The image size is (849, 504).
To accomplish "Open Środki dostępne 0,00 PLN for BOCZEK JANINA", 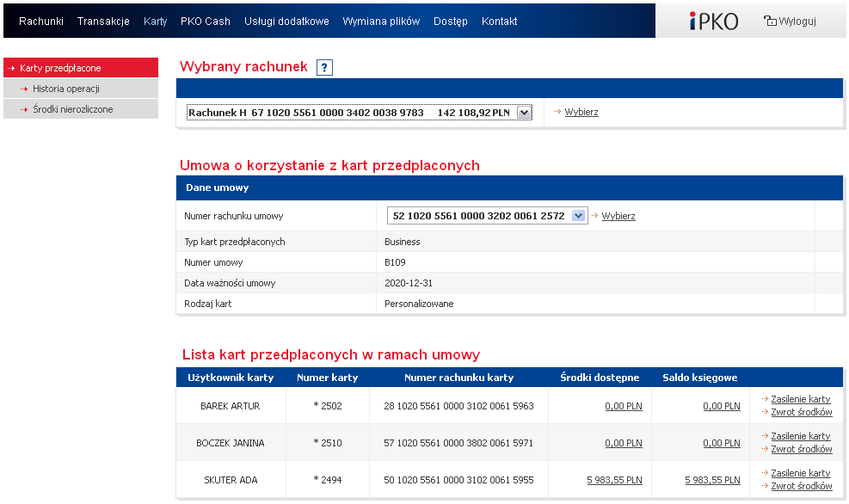I will 624,443.
